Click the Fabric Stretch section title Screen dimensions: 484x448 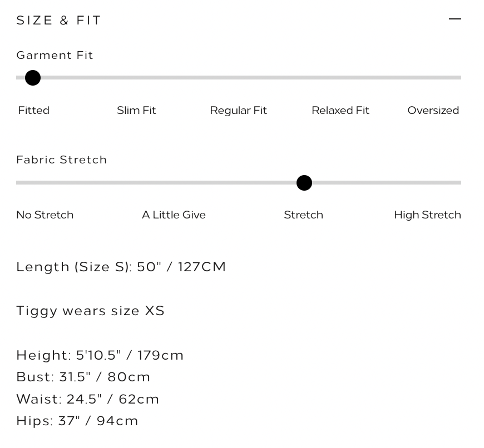[x=62, y=160]
